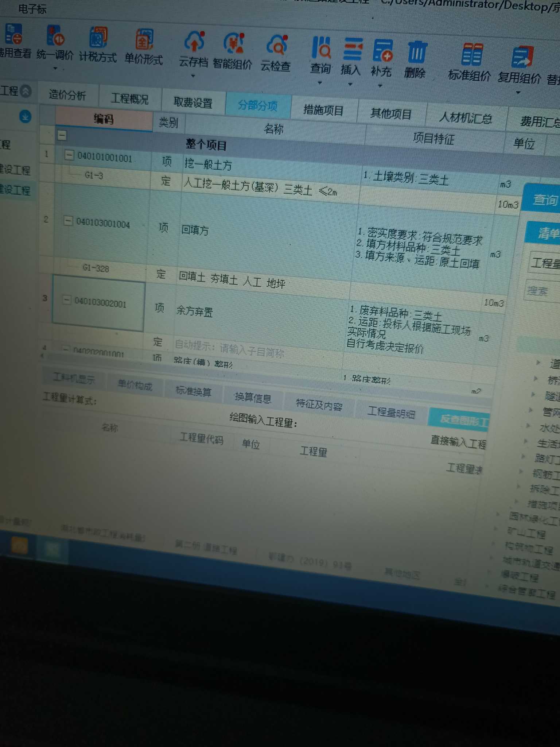Open dropdown arrow under 复用组价
The height and width of the screenshot is (747, 560).
[x=518, y=93]
